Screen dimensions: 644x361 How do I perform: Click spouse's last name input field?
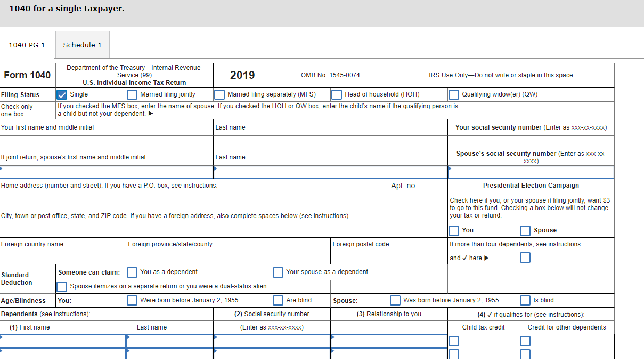[330, 172]
